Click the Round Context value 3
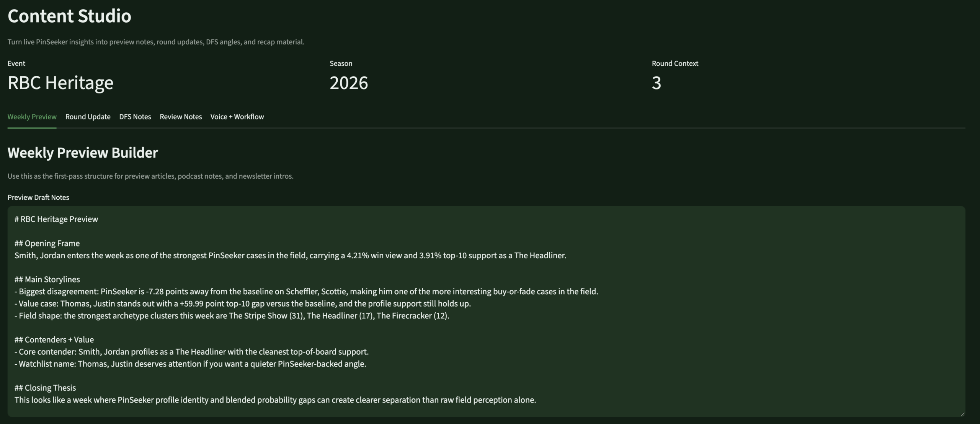Image resolution: width=980 pixels, height=424 pixels. 656,83
